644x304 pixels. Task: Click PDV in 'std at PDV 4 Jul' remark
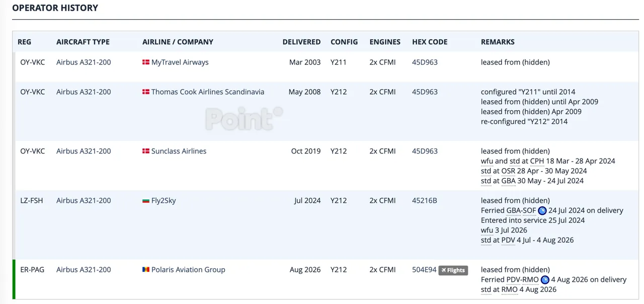[508, 240]
